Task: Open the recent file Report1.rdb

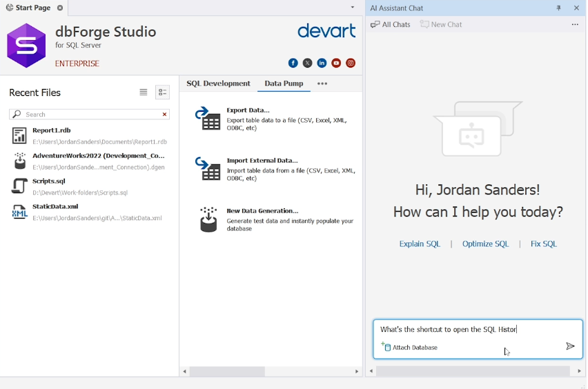Action: click(89, 136)
